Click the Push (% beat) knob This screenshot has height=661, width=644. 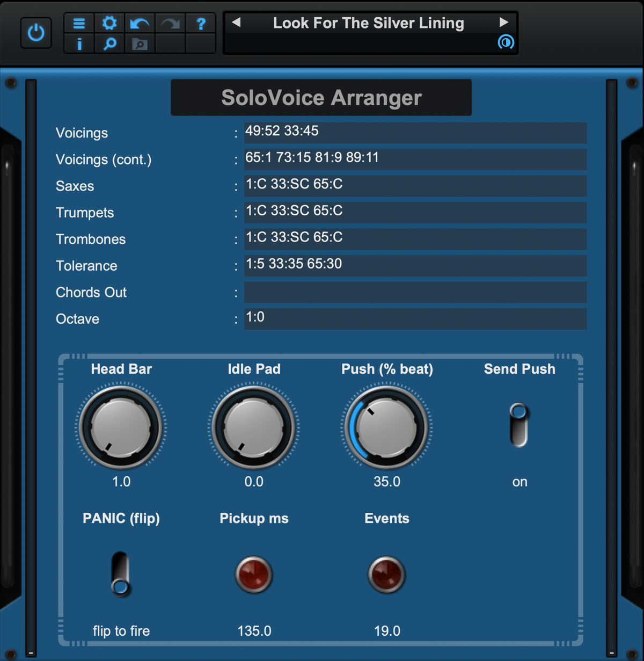tap(386, 427)
